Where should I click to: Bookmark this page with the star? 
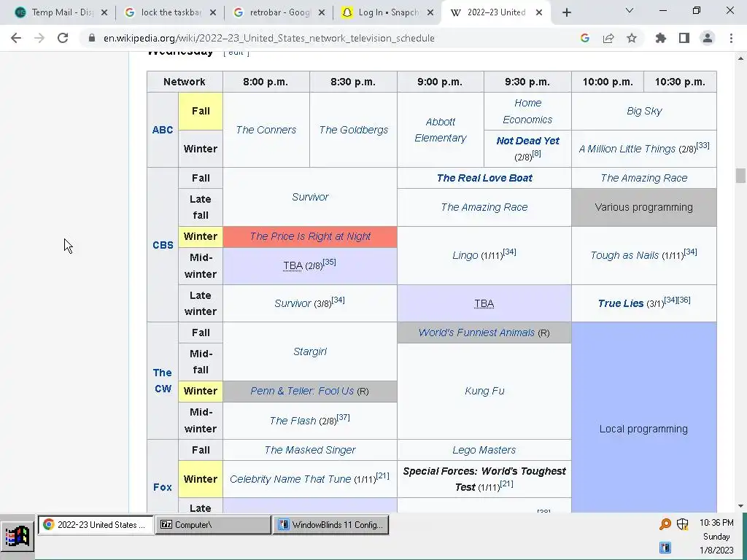(x=632, y=38)
